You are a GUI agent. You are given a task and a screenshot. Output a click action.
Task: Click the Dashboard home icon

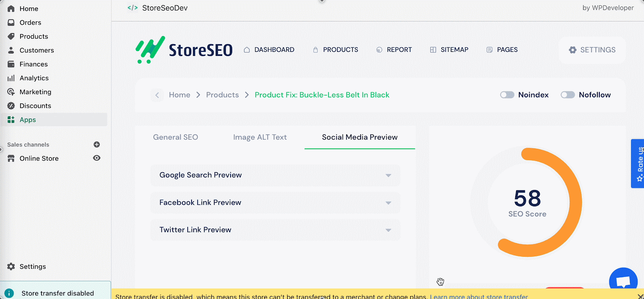(247, 50)
